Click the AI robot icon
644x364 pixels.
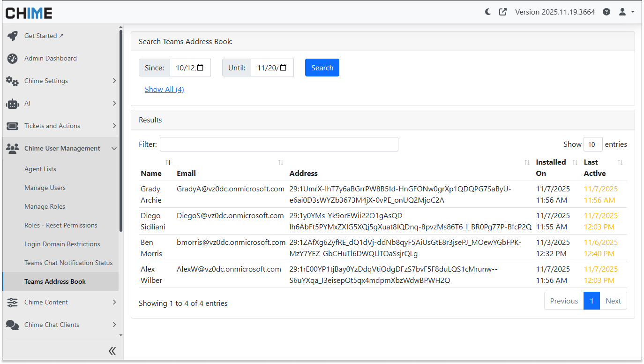[x=13, y=104]
